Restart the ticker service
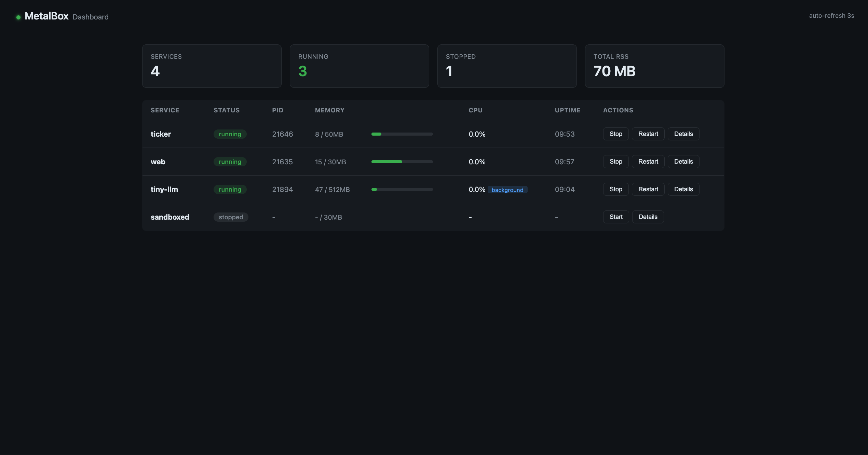 (x=648, y=134)
